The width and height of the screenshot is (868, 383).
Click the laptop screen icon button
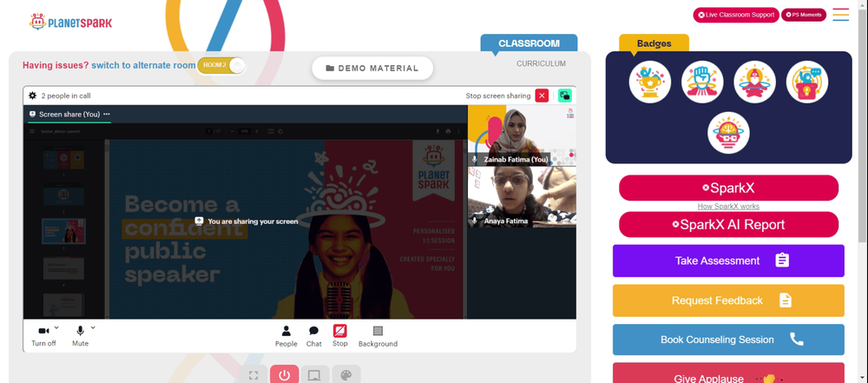click(x=315, y=375)
